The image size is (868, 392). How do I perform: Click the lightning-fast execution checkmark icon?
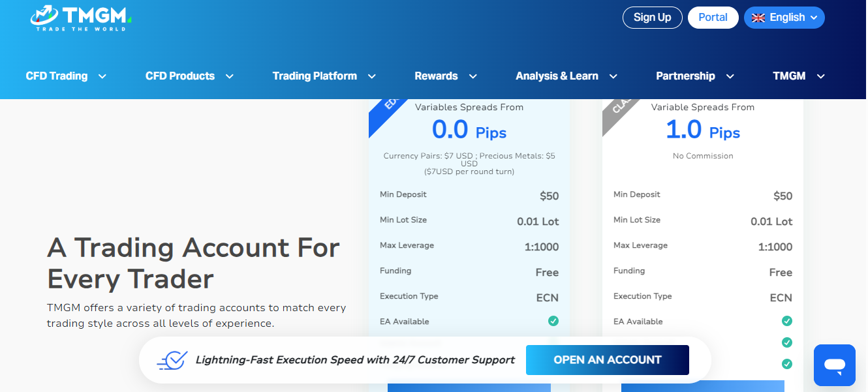click(172, 360)
